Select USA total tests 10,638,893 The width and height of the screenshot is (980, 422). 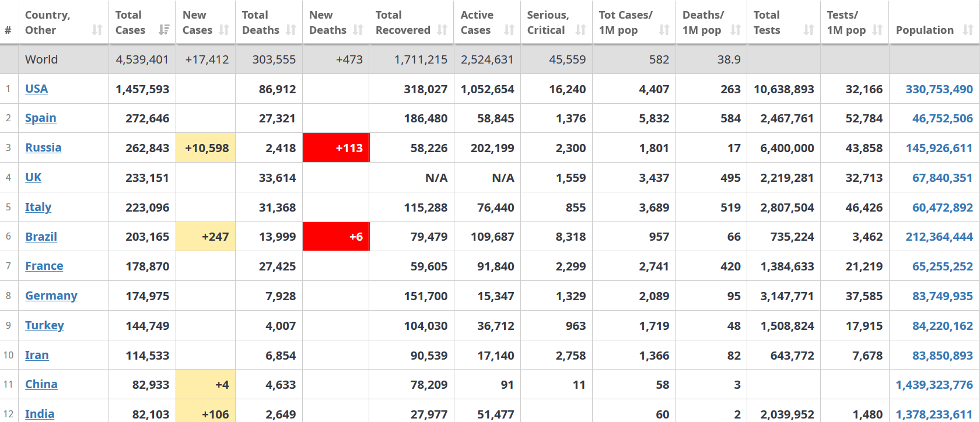pyautogui.click(x=783, y=89)
